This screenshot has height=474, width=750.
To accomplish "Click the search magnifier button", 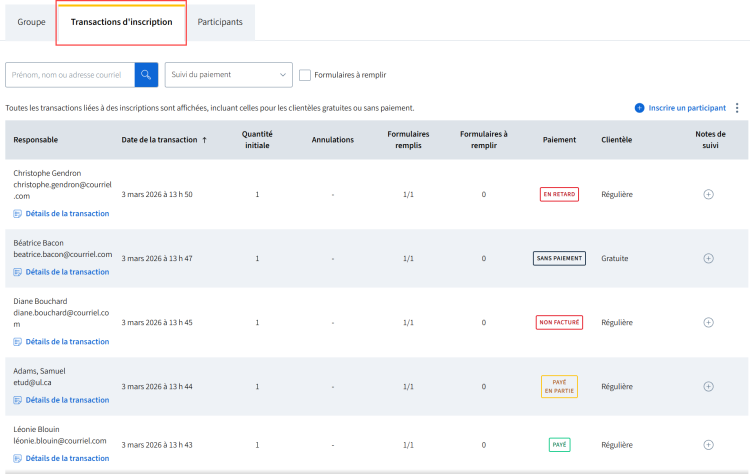I will pos(146,75).
